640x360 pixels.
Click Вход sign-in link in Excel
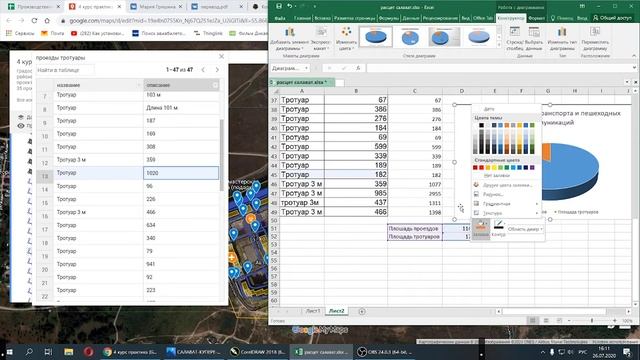582,18
